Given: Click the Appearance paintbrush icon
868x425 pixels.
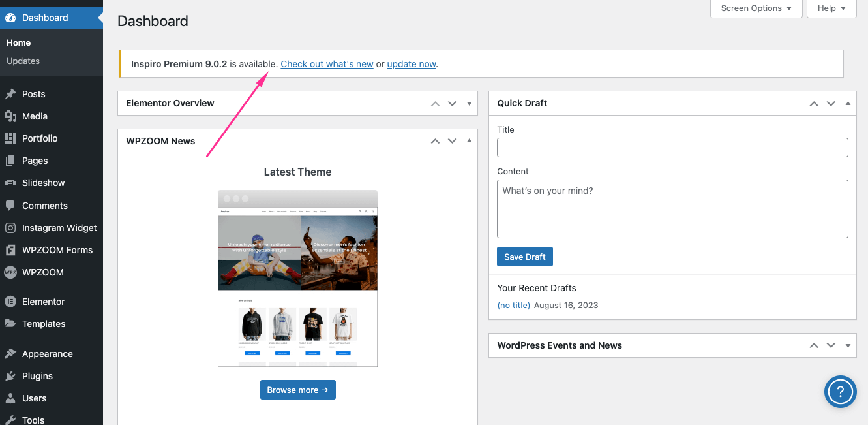Looking at the screenshot, I should click(x=10, y=354).
